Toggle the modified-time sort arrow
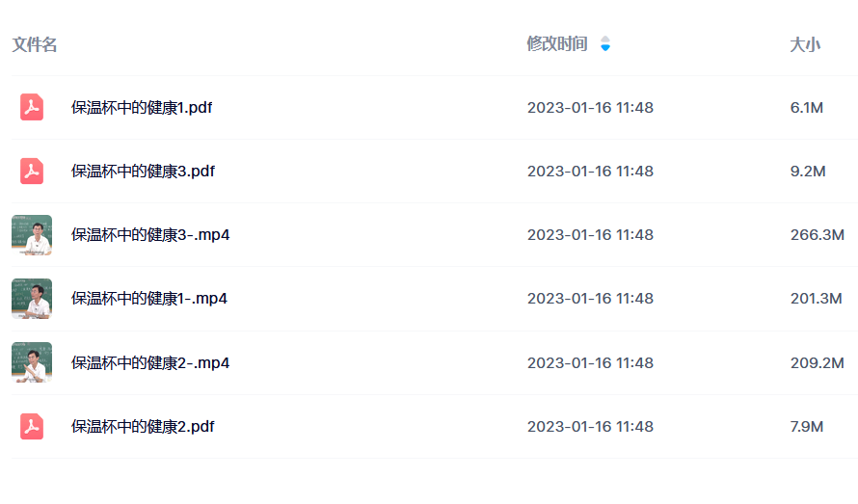Viewport: 858px width, 504px height. [x=605, y=43]
